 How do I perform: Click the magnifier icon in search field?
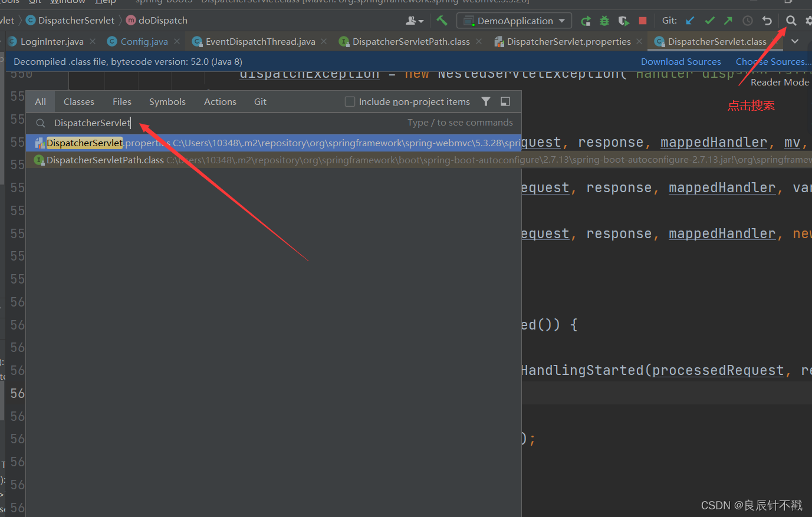pyautogui.click(x=41, y=123)
